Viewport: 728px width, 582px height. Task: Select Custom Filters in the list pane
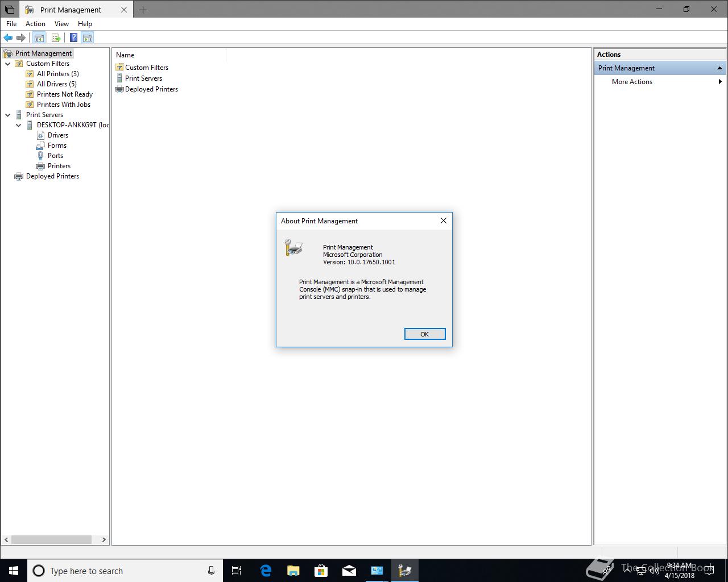click(142, 68)
